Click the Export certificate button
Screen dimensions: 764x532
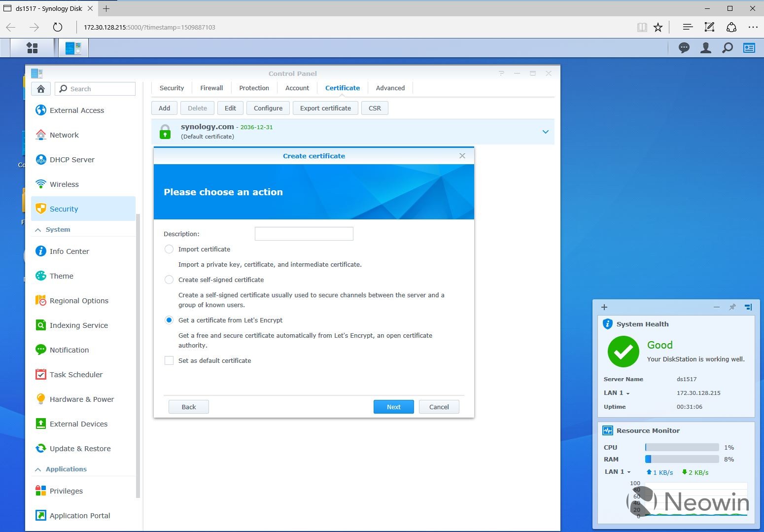pos(325,108)
